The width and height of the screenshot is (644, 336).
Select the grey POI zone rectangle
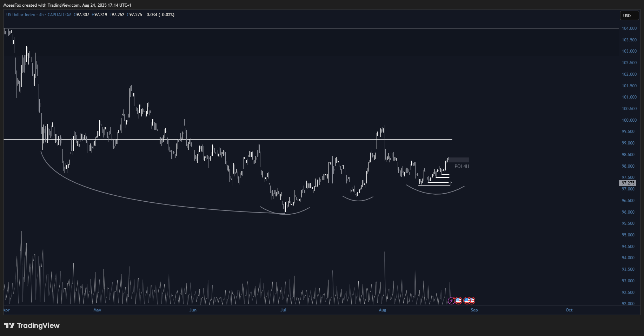[x=459, y=160]
